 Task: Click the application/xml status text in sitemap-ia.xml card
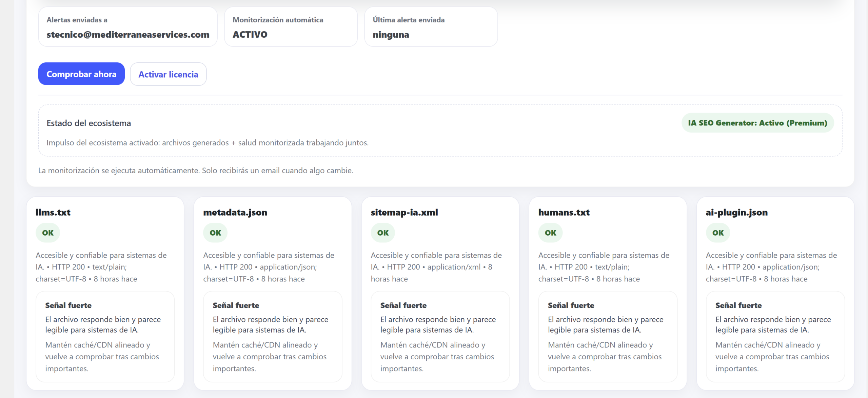pyautogui.click(x=454, y=267)
